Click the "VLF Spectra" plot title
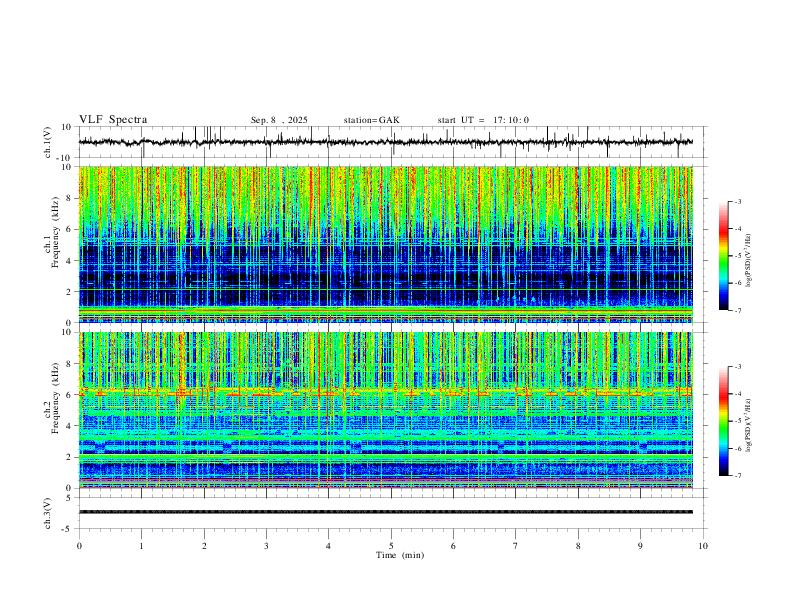The width and height of the screenshot is (792, 612). (x=113, y=120)
